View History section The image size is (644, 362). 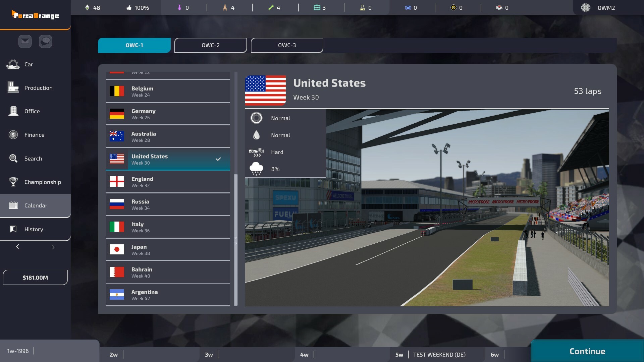[x=34, y=229]
